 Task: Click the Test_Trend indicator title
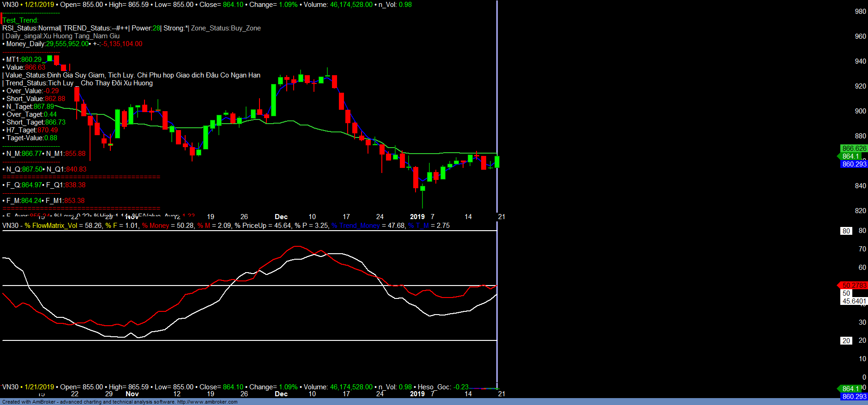tap(20, 20)
